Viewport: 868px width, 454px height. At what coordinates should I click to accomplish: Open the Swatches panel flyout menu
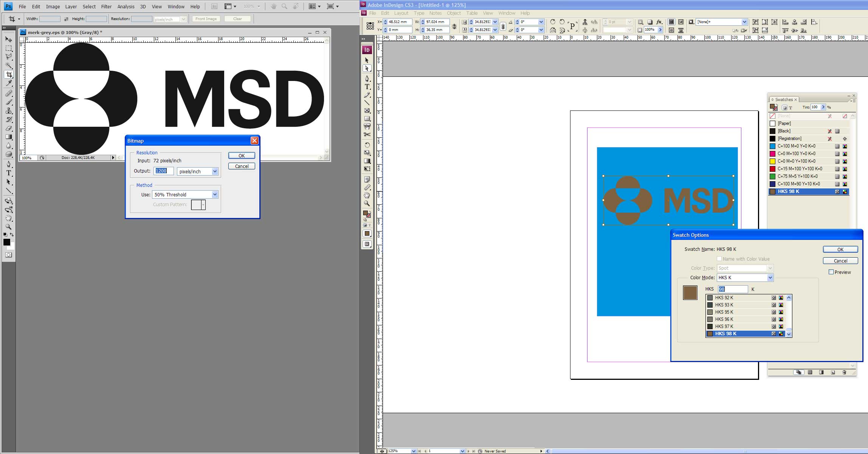pos(852,101)
